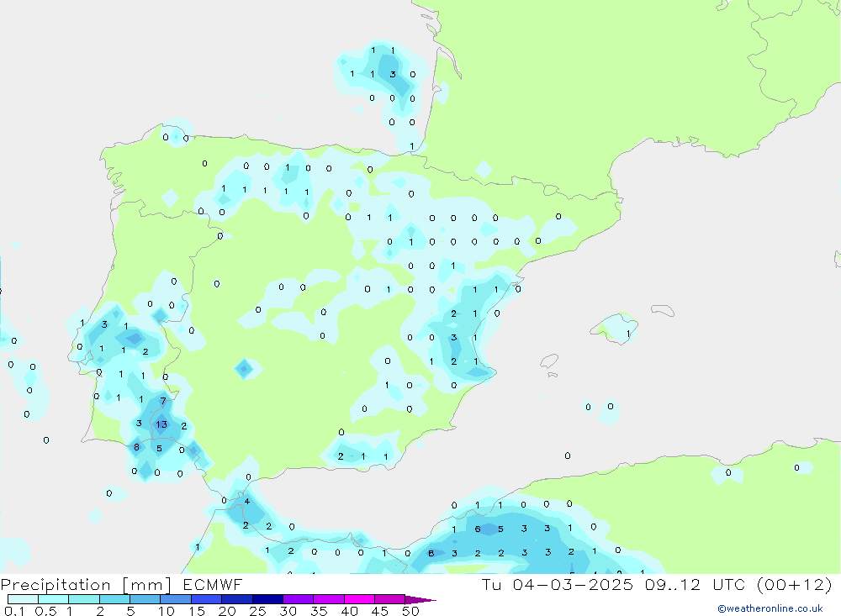841x616 pixels.
Task: Click the 0.1–0.5 mm palest cyan legend swatch
Action: pos(23,599)
